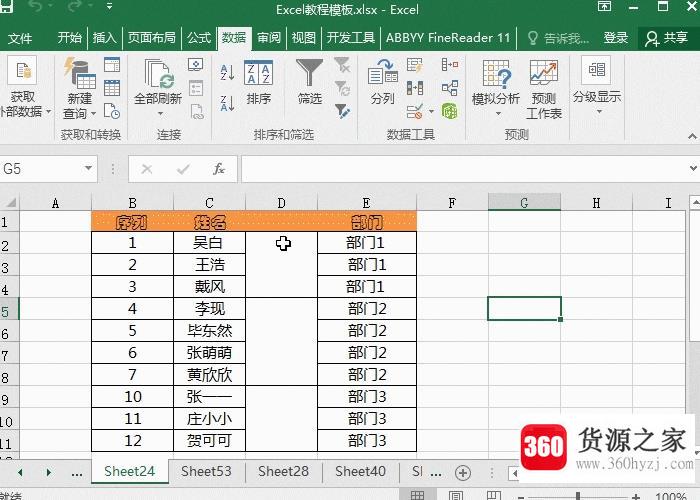Image resolution: width=700 pixels, height=500 pixels.
Task: Click vertical scrollbar up arrow
Action: coord(695,201)
